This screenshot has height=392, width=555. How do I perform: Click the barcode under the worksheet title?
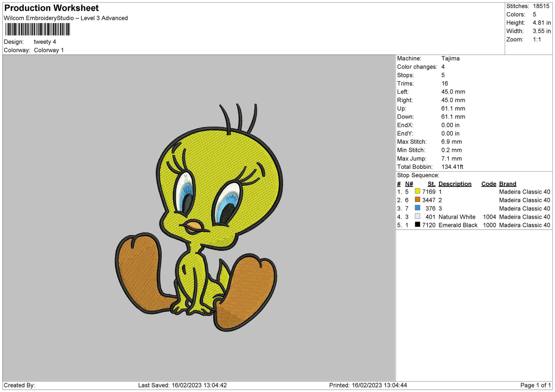38,30
